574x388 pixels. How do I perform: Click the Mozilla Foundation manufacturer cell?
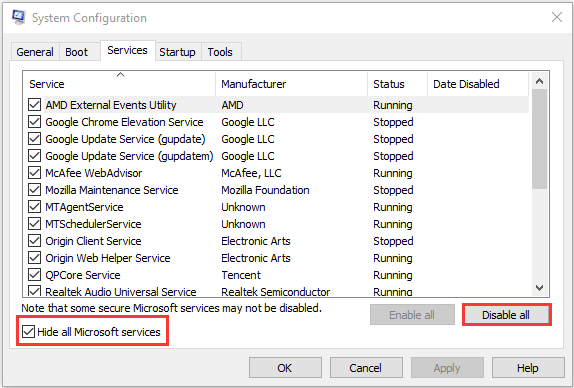(265, 190)
